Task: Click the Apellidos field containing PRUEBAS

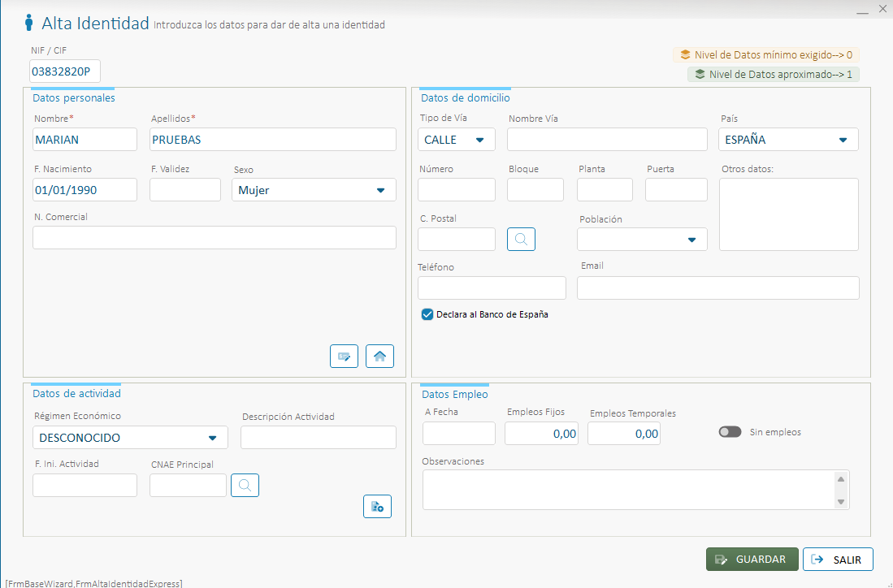Action: point(273,140)
